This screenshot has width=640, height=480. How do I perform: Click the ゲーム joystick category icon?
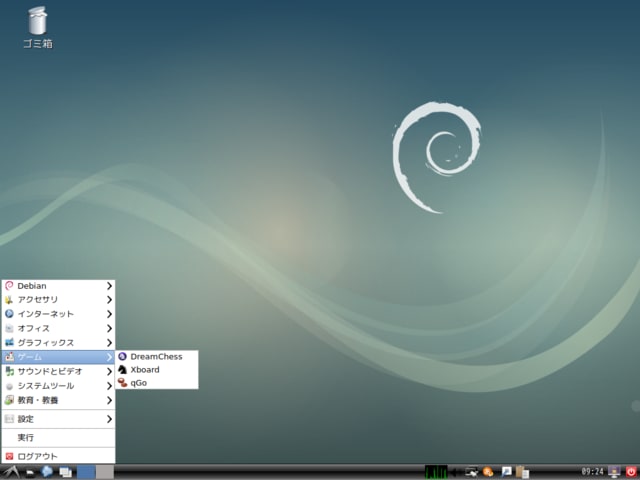coord(9,357)
